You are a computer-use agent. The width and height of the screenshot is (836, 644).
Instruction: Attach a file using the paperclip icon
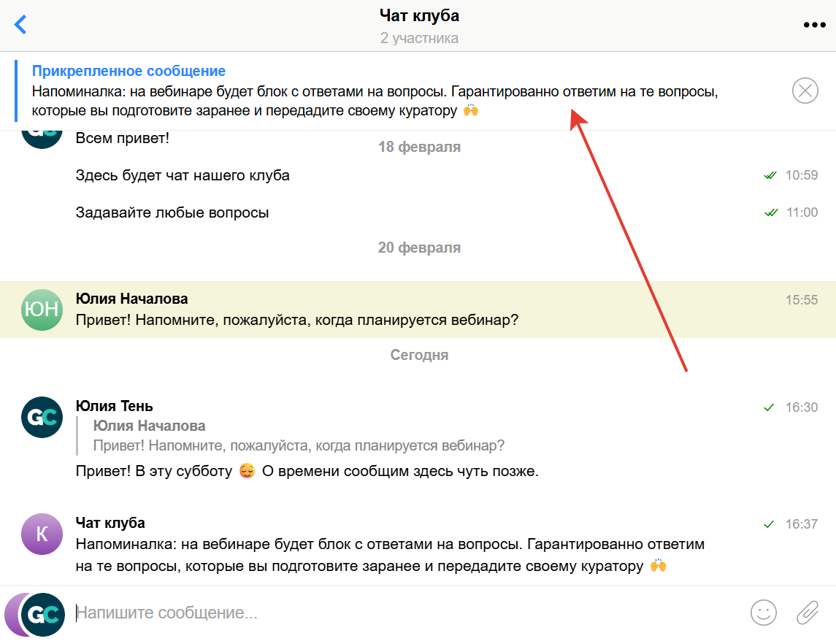806,613
